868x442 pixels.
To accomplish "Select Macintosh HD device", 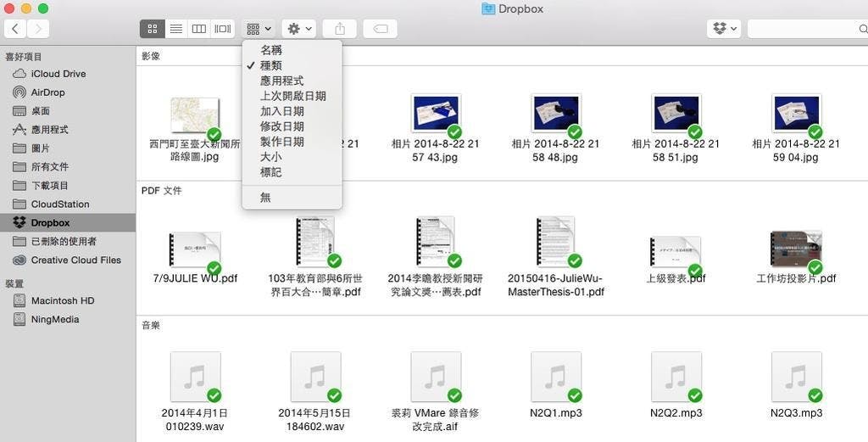I will [x=68, y=301].
